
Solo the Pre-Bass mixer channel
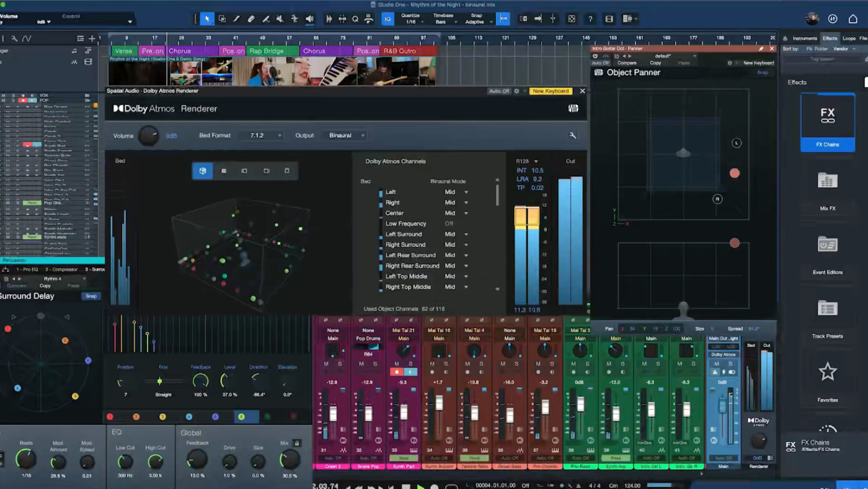pyautogui.click(x=587, y=364)
